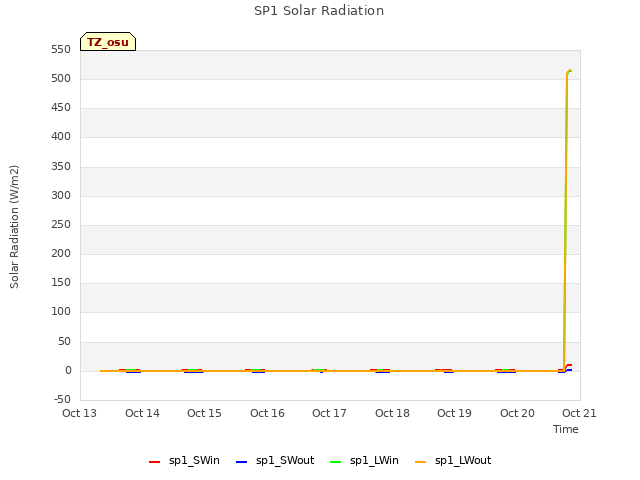
Task: Click the 150 y-axis tick label
Action: (x=61, y=282)
